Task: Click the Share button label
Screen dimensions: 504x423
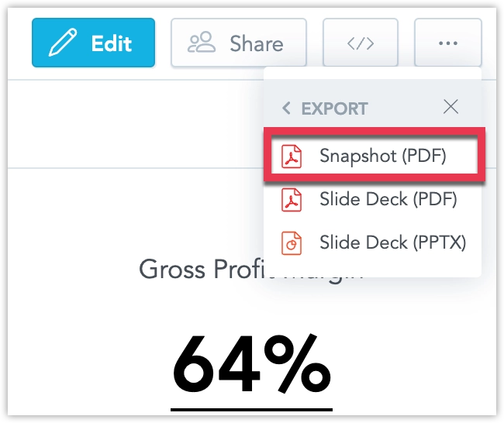Action: coord(257,43)
